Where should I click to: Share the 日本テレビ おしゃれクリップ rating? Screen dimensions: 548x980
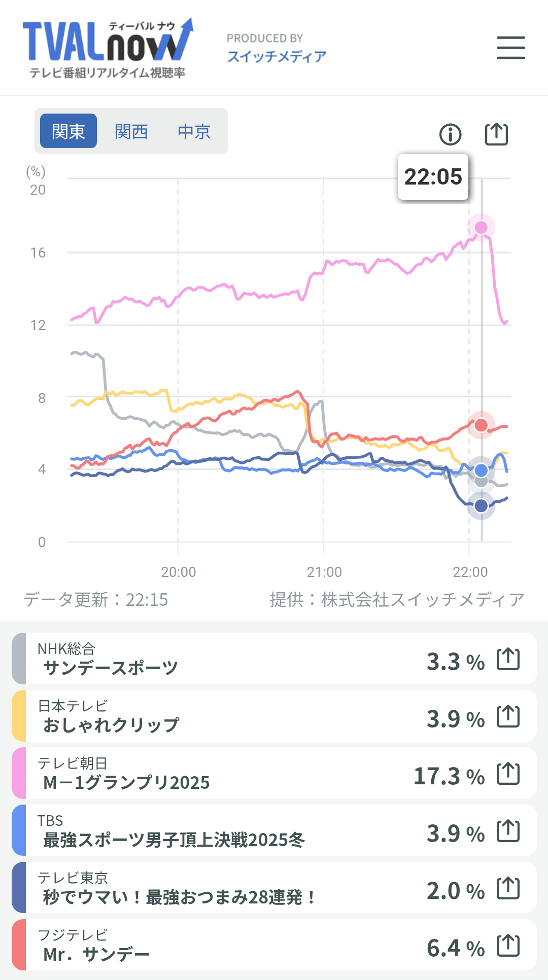pos(508,716)
